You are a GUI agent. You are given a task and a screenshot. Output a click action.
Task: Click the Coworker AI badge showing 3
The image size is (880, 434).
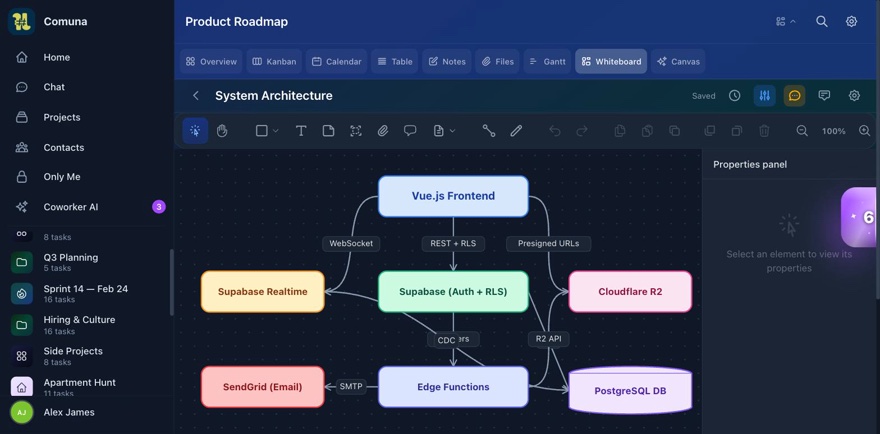click(159, 207)
